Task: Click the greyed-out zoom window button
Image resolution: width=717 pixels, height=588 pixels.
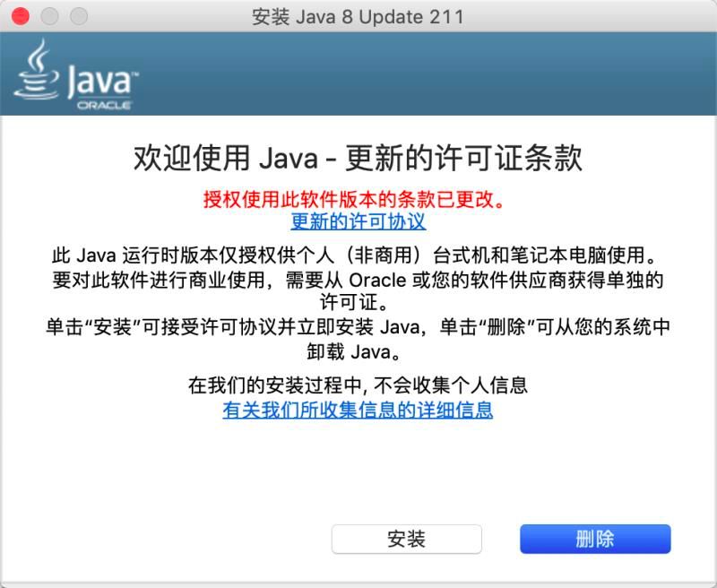Action: (x=79, y=16)
